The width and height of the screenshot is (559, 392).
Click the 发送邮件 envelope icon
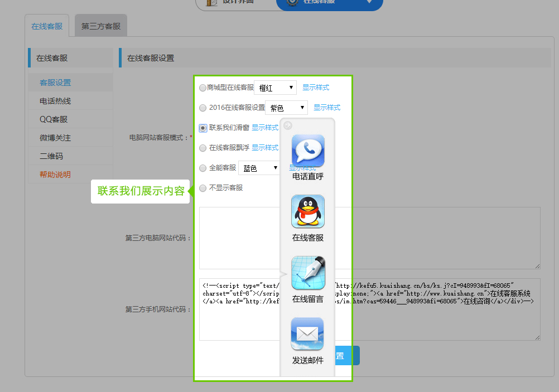307,334
